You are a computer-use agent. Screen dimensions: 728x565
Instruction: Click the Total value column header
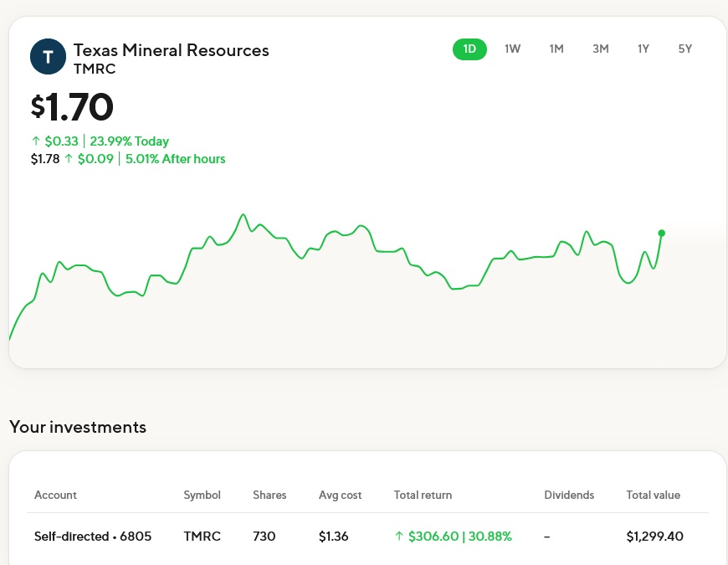653,495
